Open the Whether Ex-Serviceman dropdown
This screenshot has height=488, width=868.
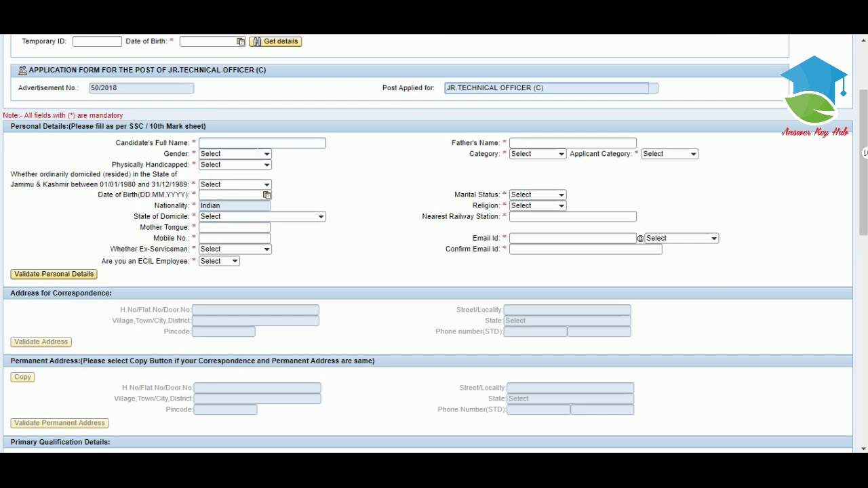click(235, 249)
